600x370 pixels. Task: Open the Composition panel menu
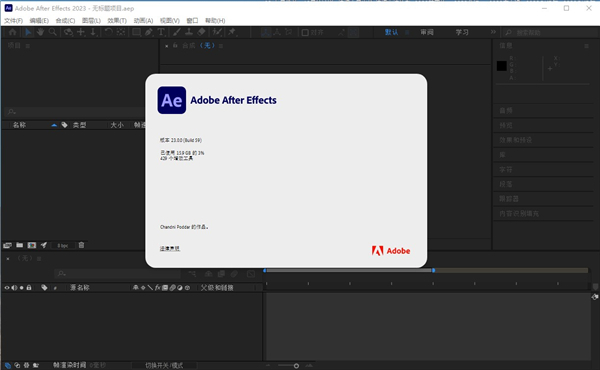221,46
